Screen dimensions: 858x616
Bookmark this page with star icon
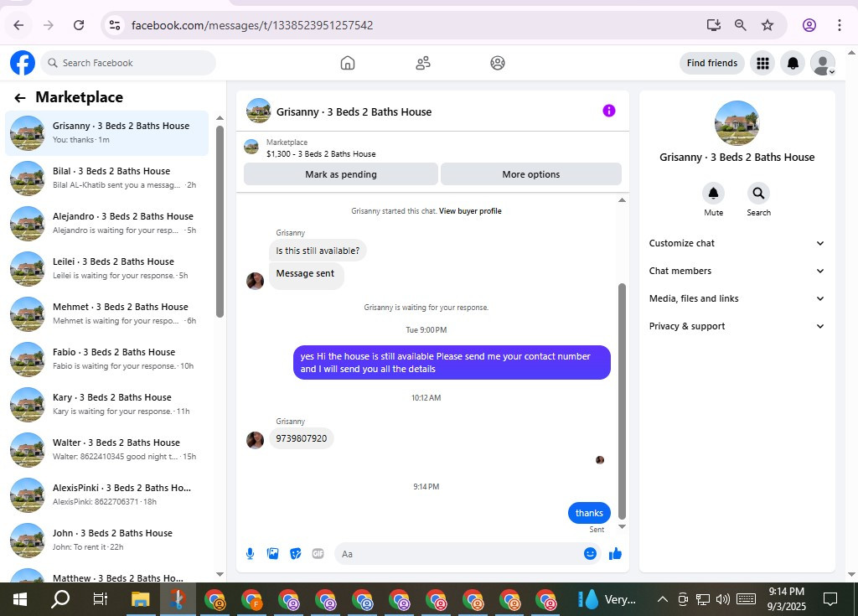tap(768, 25)
